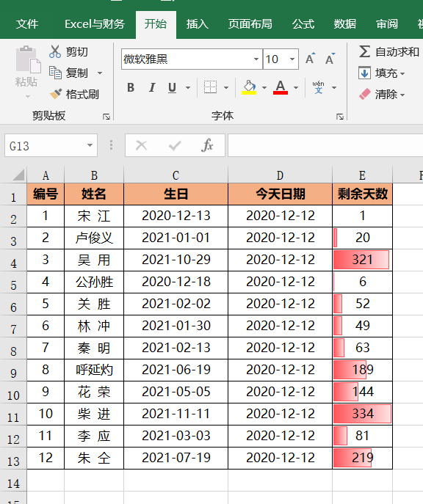Select cell with remaining days 189

click(x=363, y=370)
